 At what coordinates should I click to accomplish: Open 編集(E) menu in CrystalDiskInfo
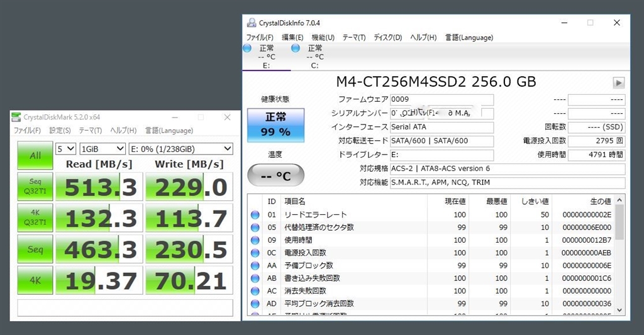click(292, 37)
